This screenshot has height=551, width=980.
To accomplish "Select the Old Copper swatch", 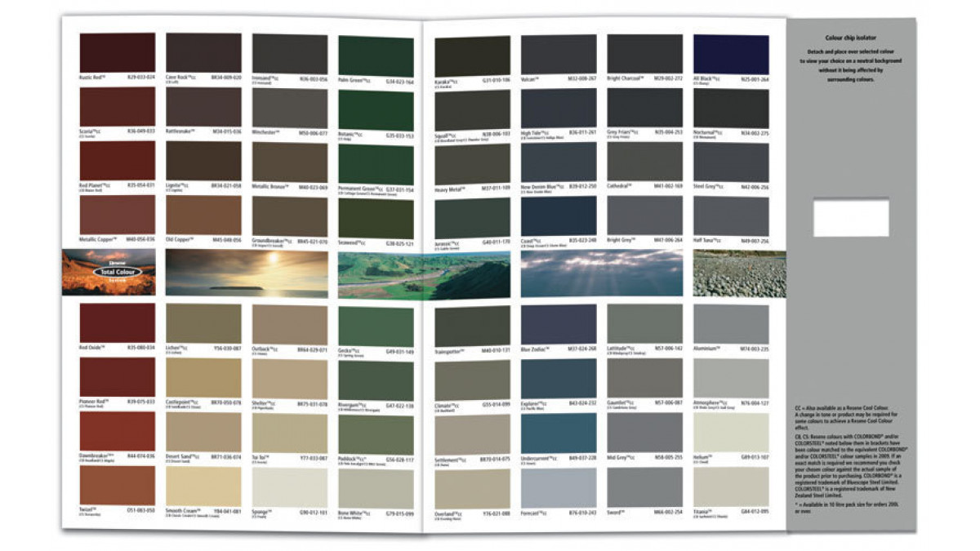I will click(203, 216).
